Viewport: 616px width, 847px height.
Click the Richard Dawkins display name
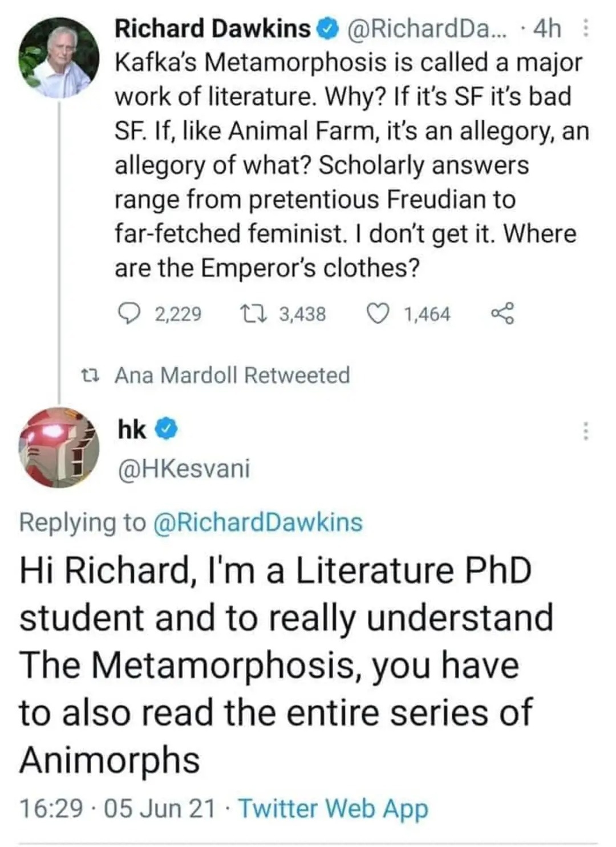pyautogui.click(x=212, y=29)
